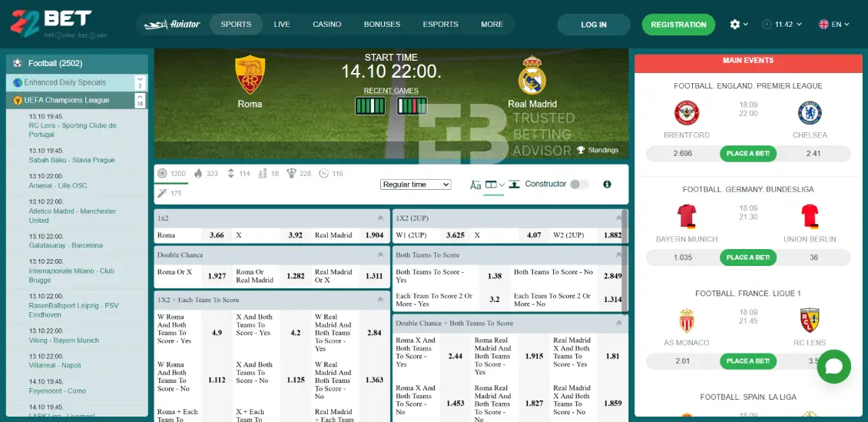Image resolution: width=868 pixels, height=422 pixels.
Task: Select the SPORTS menu tab
Action: click(x=236, y=25)
